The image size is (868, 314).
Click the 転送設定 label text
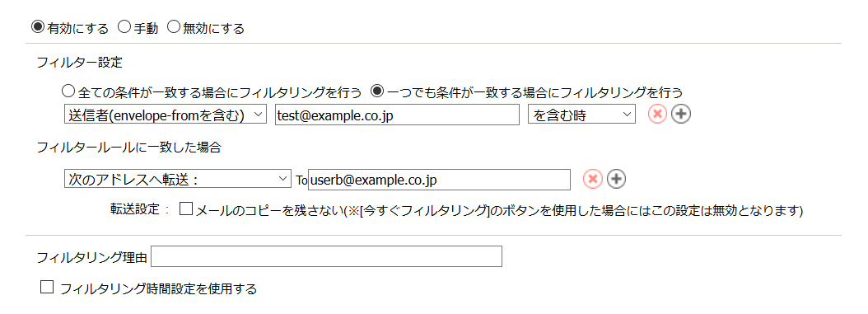[x=138, y=210]
